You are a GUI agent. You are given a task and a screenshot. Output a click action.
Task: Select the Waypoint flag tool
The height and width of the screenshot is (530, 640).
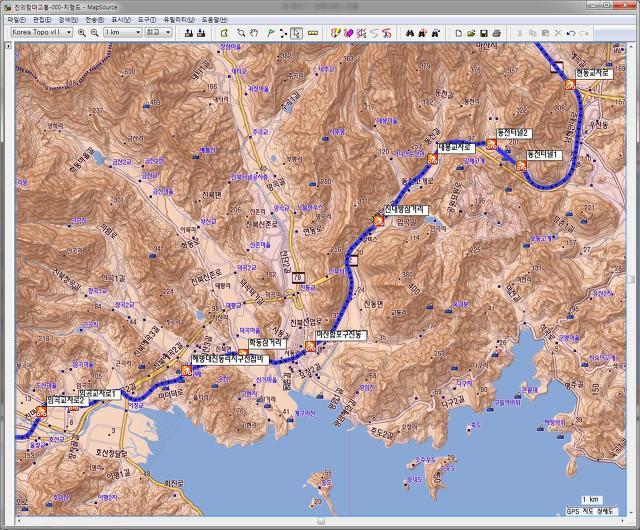point(271,33)
